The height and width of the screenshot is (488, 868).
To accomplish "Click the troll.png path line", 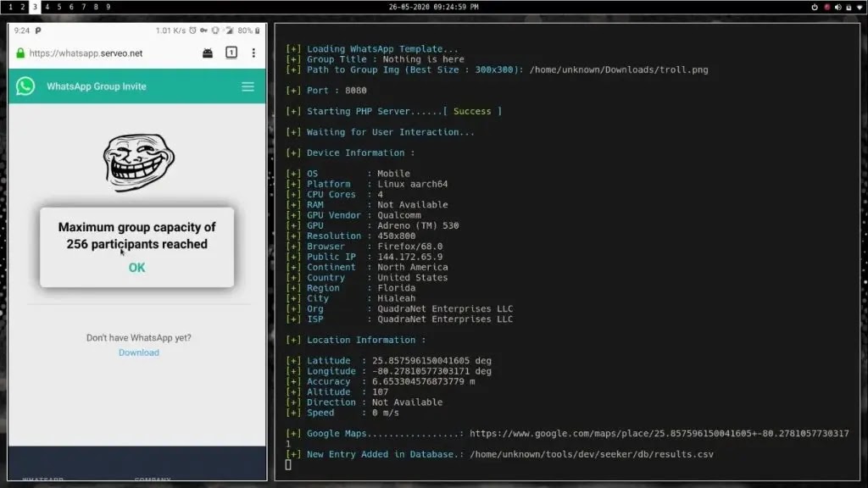I will pos(497,69).
